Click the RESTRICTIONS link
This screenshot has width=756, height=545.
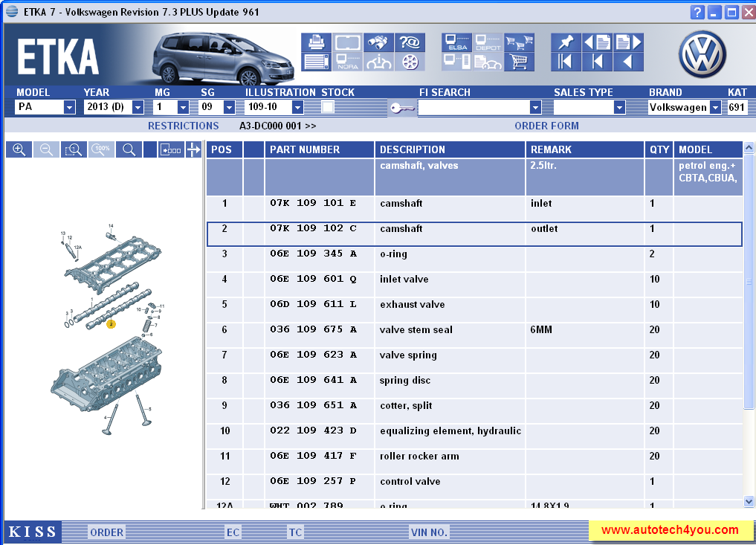click(x=183, y=126)
